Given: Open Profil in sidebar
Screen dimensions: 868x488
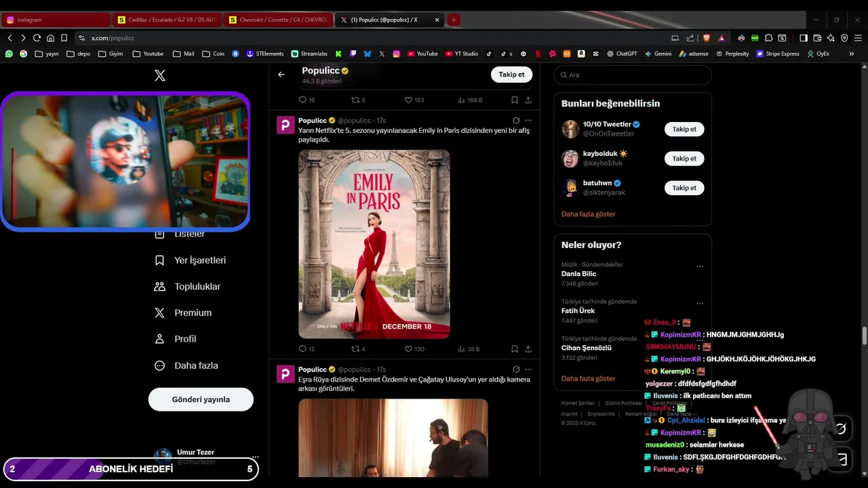Looking at the screenshot, I should pos(176,339).
